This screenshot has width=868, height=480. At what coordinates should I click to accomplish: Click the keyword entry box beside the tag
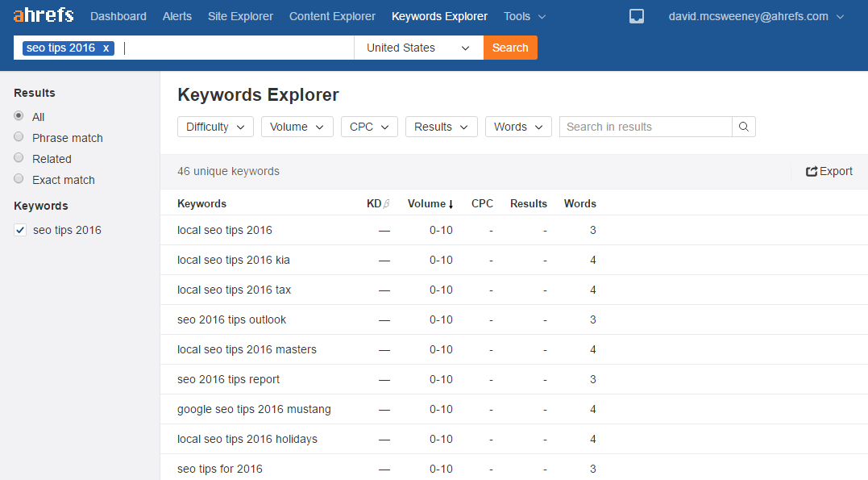tap(236, 48)
